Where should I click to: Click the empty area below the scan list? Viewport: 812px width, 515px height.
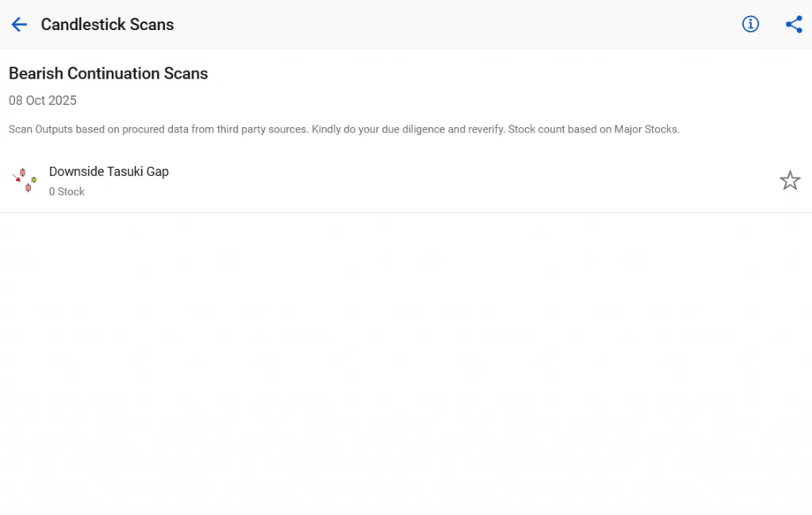click(x=406, y=357)
